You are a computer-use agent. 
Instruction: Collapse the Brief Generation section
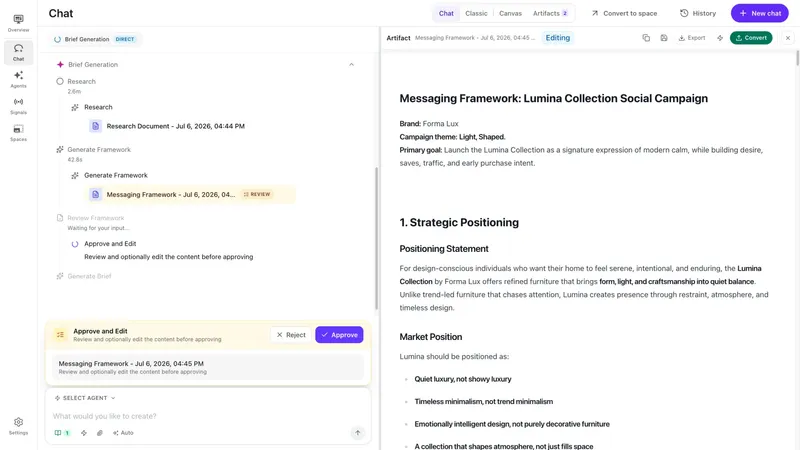(x=352, y=64)
